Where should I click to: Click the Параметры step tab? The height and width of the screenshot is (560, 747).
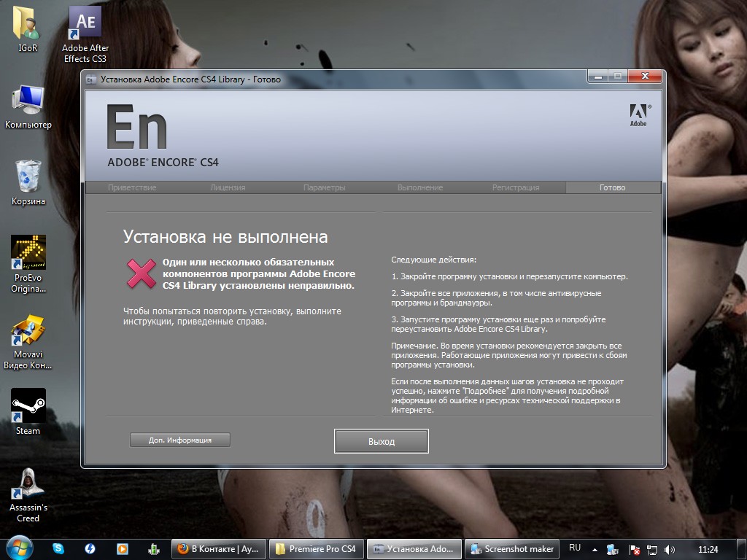click(x=324, y=187)
